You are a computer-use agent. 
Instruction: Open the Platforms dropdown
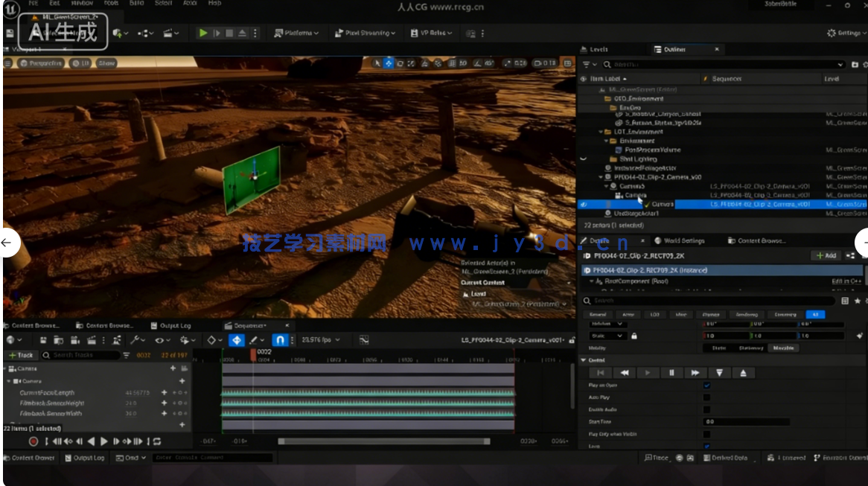point(296,33)
